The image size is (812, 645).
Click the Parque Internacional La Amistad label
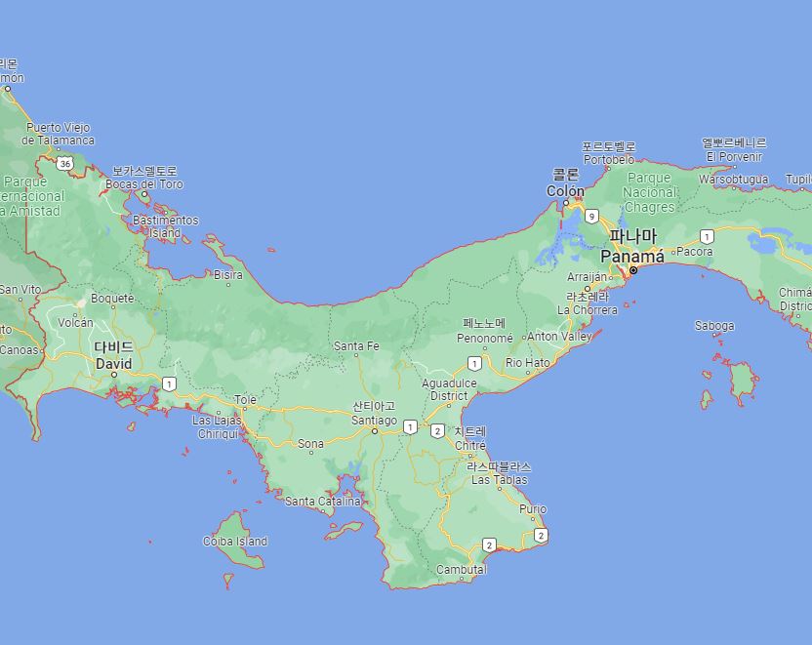32,196
